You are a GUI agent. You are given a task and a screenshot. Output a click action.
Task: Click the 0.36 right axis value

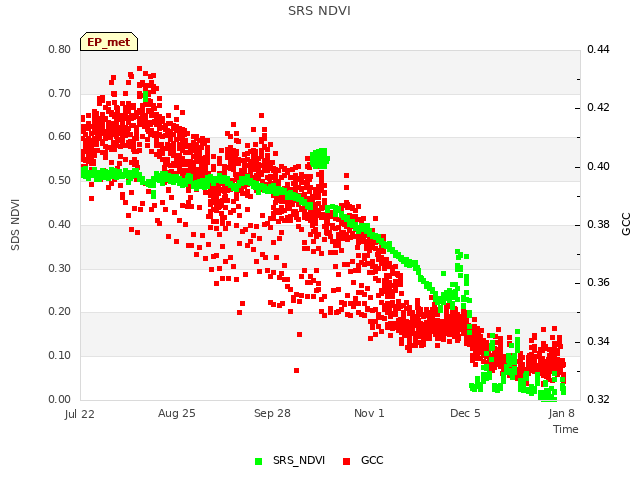598,282
